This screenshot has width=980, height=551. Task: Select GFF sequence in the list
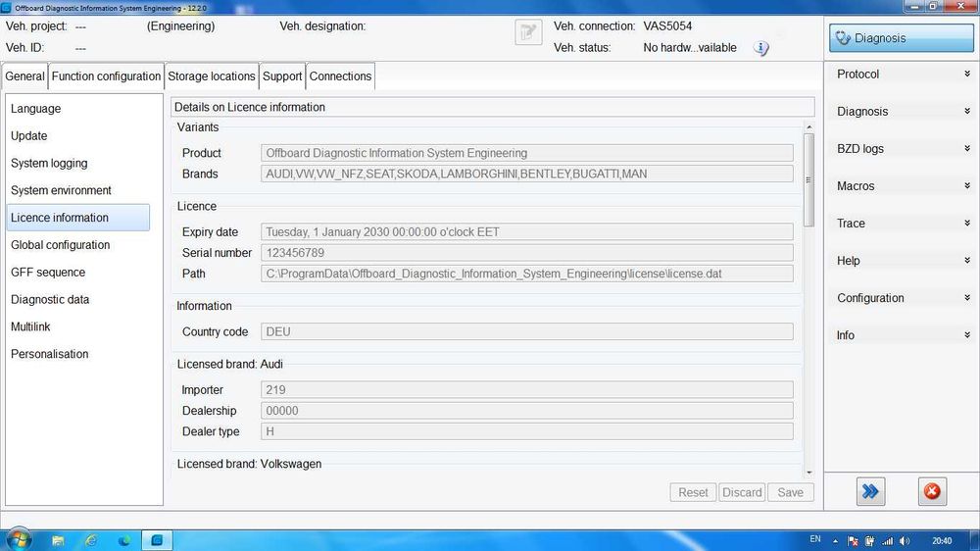[78, 272]
